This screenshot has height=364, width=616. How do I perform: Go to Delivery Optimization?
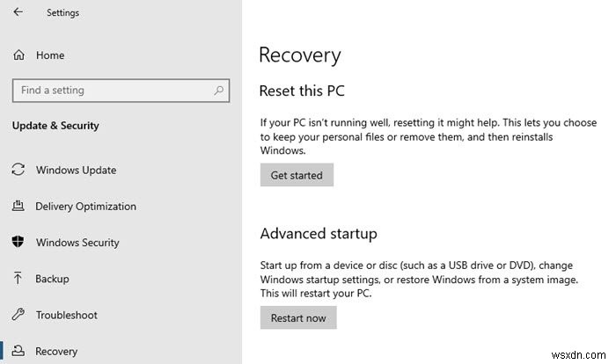point(85,207)
